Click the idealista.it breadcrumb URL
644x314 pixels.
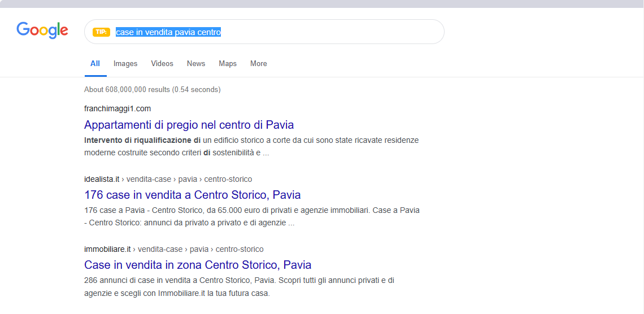168,179
